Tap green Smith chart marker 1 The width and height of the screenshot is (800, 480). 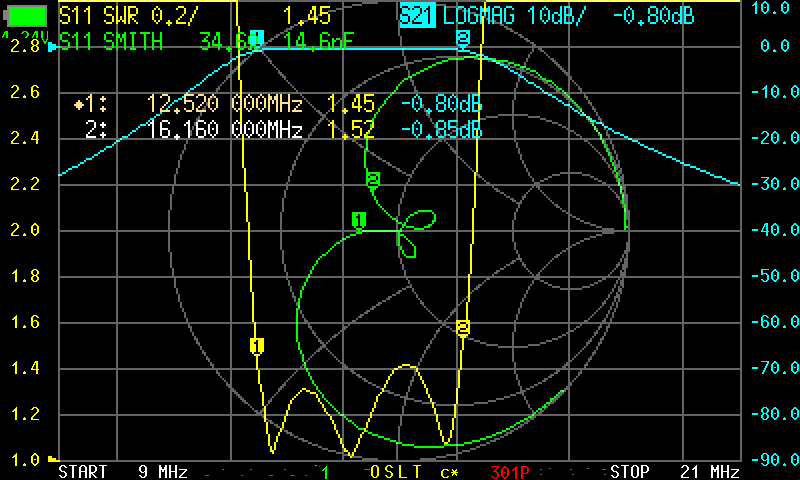tap(359, 219)
